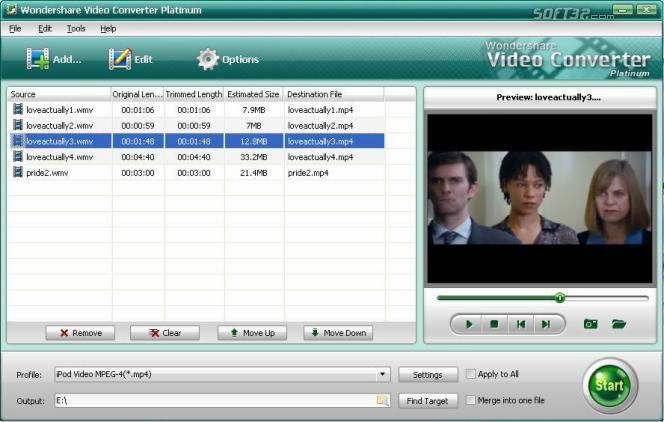Click the Find Target button
664x422 pixels.
(x=428, y=401)
